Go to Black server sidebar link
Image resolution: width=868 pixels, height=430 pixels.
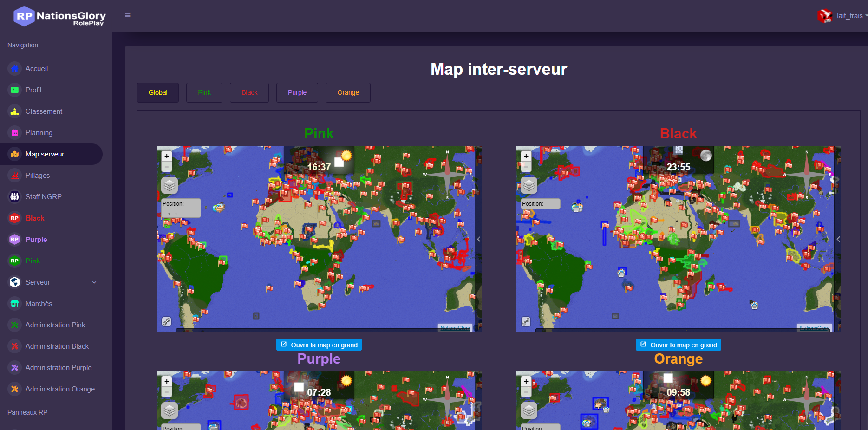[35, 218]
